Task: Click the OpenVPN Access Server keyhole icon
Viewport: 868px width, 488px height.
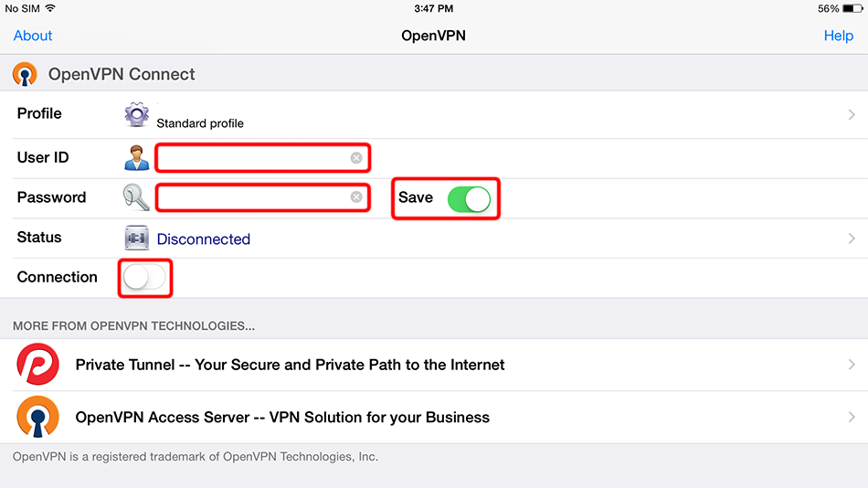Action: pyautogui.click(x=37, y=417)
